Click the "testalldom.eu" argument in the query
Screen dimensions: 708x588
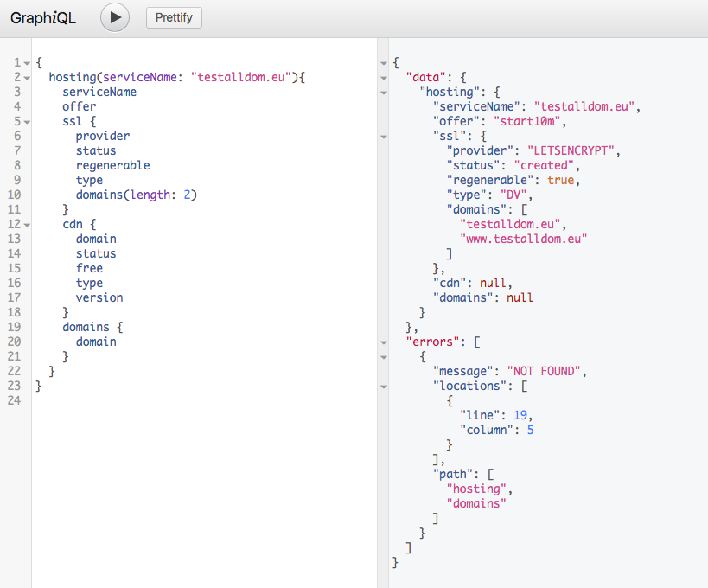[x=241, y=77]
